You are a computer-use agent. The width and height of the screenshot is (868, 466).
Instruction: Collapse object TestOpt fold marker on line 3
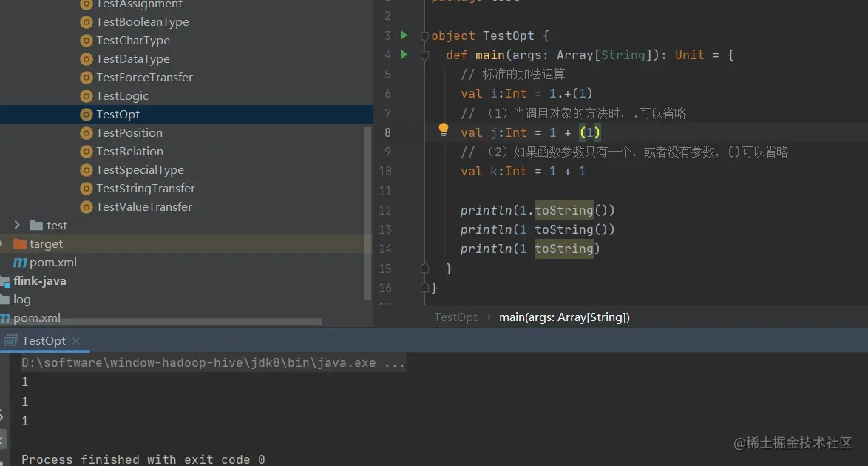pyautogui.click(x=424, y=36)
